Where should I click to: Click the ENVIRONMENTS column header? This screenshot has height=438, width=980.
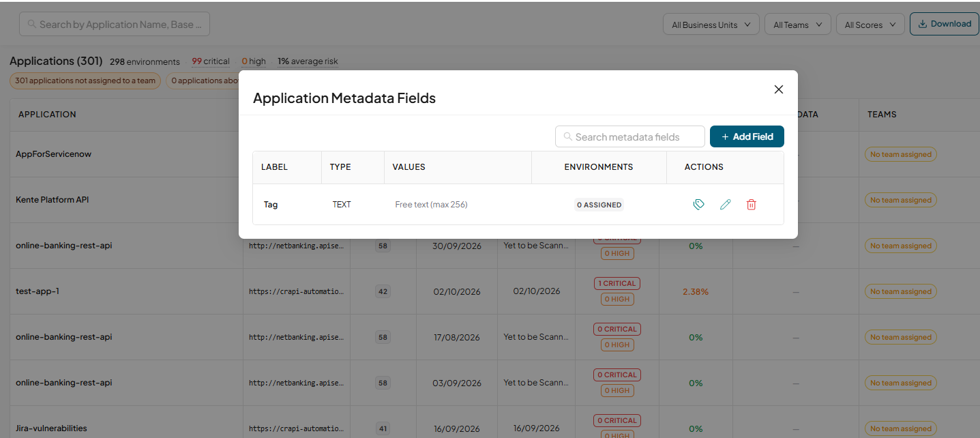pyautogui.click(x=599, y=166)
